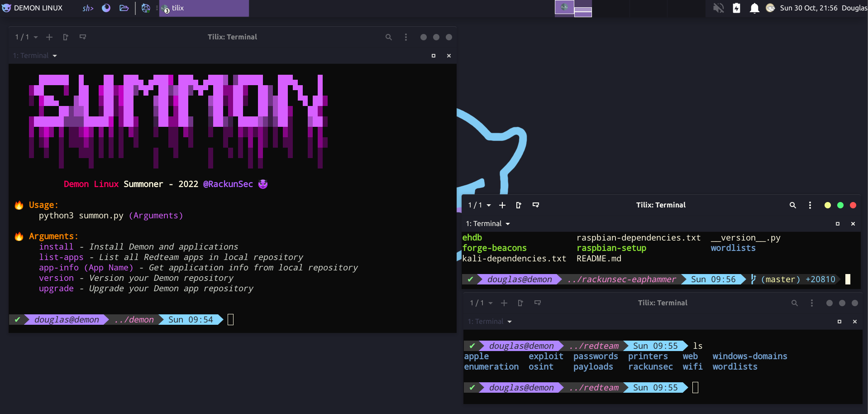Open search in eaphammer Tilix window
The width and height of the screenshot is (868, 414).
coord(793,205)
